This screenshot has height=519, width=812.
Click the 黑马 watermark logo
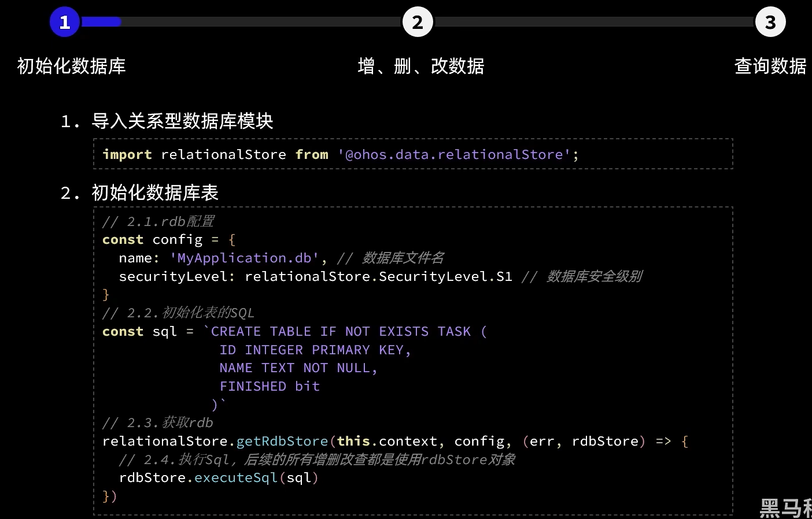coord(785,507)
